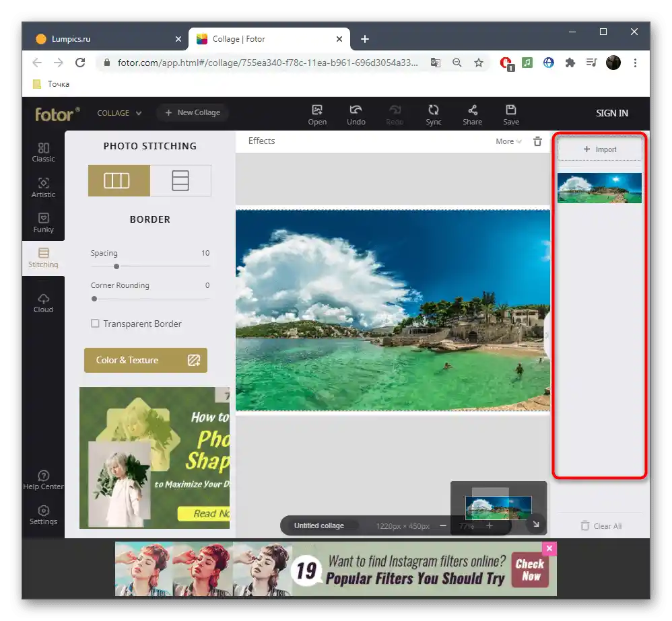Click the red extension icon with badge
Screen dimensions: 672x621
pos(506,64)
